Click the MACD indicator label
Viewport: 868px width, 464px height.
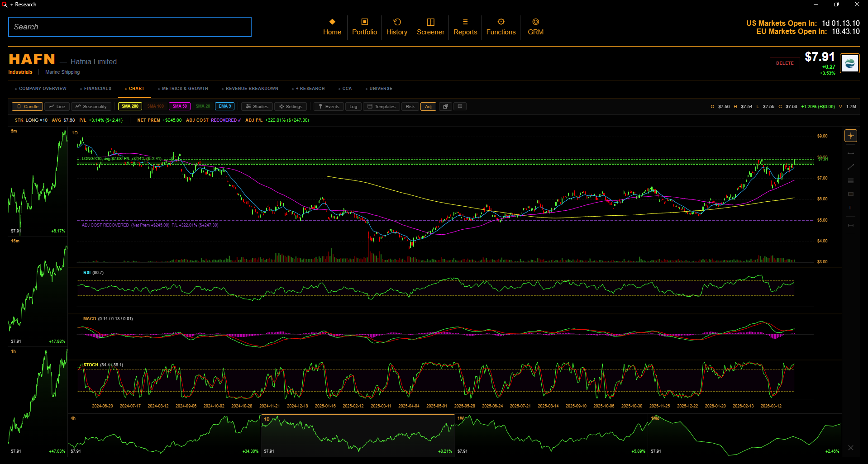pos(108,319)
